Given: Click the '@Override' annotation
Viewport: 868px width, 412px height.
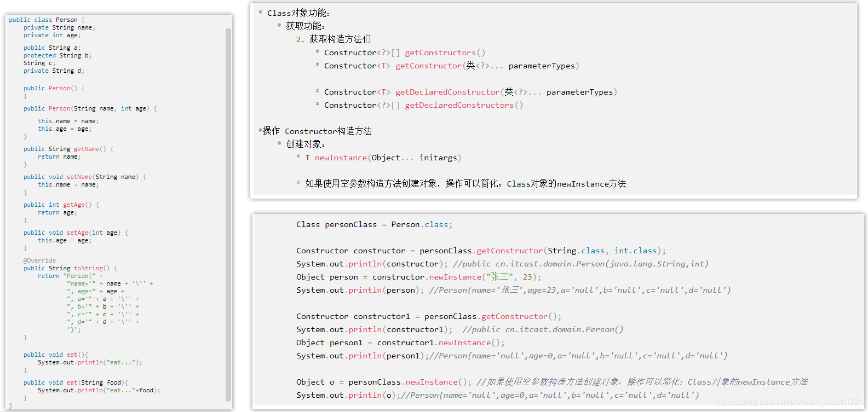Looking at the screenshot, I should click(39, 260).
